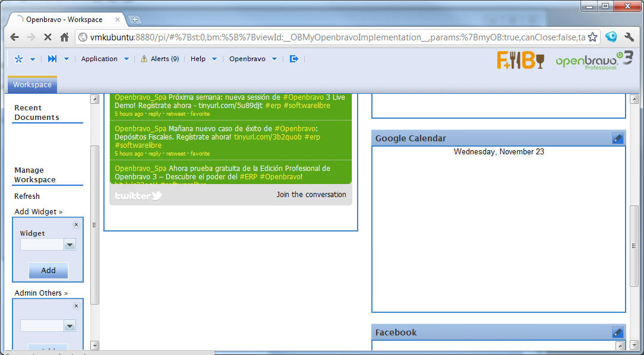Screen dimensions: 644x355
Task: Edit the Google Calendar widget pencil icon
Action: coord(617,138)
